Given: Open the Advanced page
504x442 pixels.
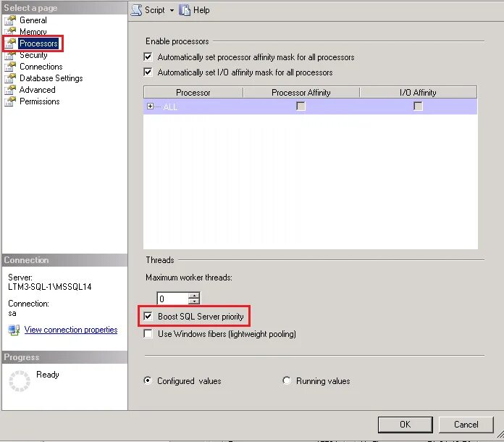Looking at the screenshot, I should click(37, 90).
